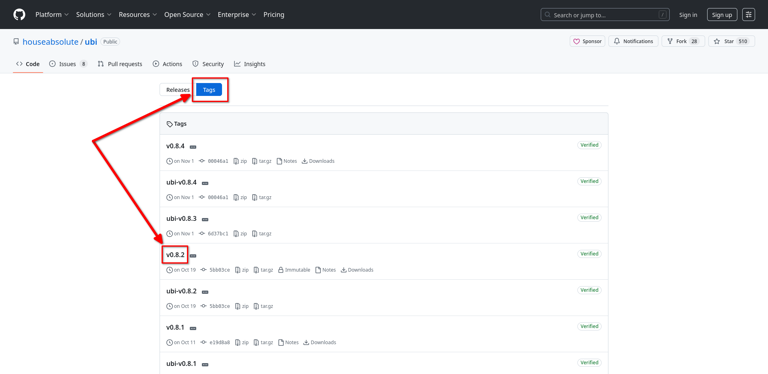Open tag ubi-v0.8.2
The width and height of the screenshot is (768, 374).
point(181,291)
